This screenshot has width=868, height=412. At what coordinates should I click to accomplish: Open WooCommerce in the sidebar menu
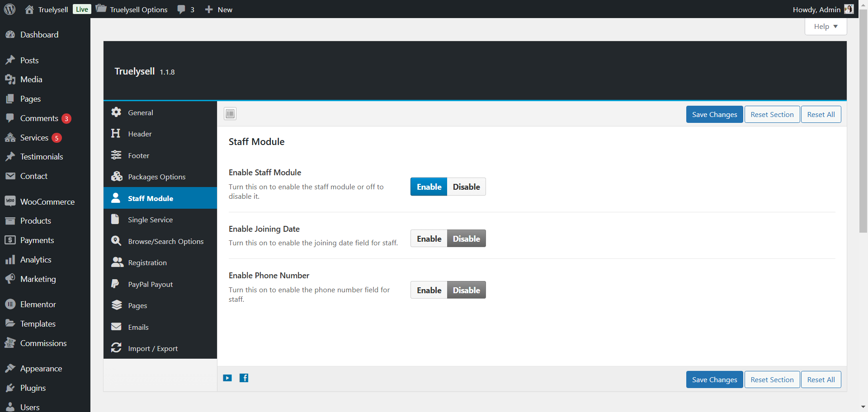click(47, 201)
